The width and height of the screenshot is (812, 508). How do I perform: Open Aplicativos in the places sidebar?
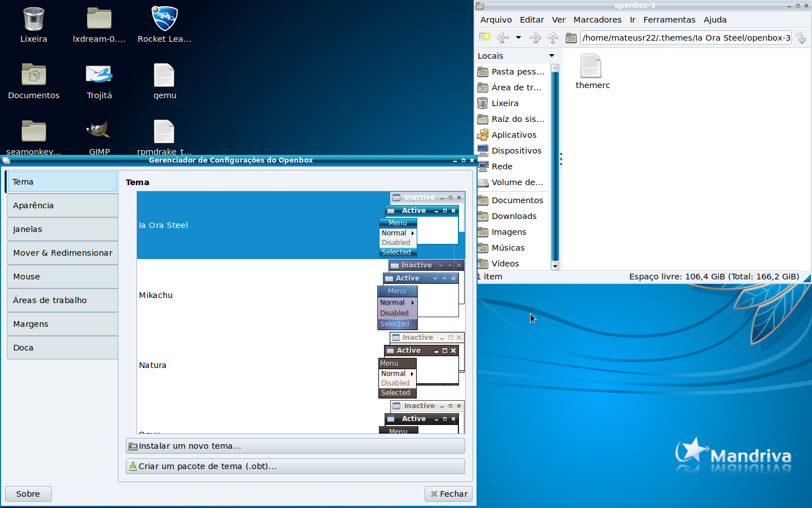513,135
